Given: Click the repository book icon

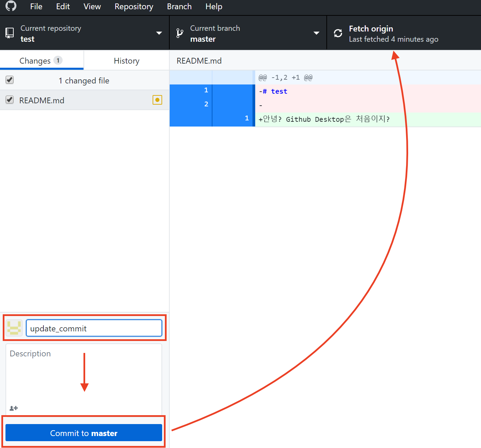Looking at the screenshot, I should point(10,33).
